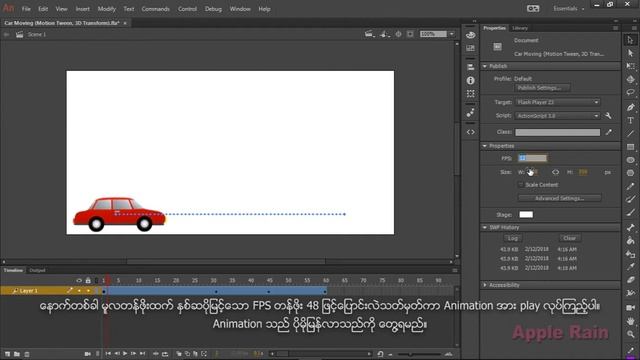The height and width of the screenshot is (360, 640).
Task: Select the Rectangle tool
Action: pyautogui.click(x=630, y=147)
